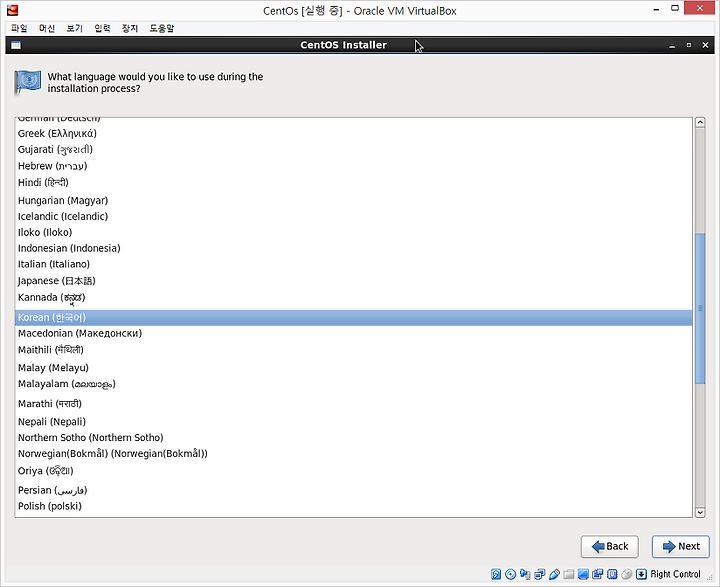Select Kannada language
This screenshot has height=587, width=720.
(354, 298)
